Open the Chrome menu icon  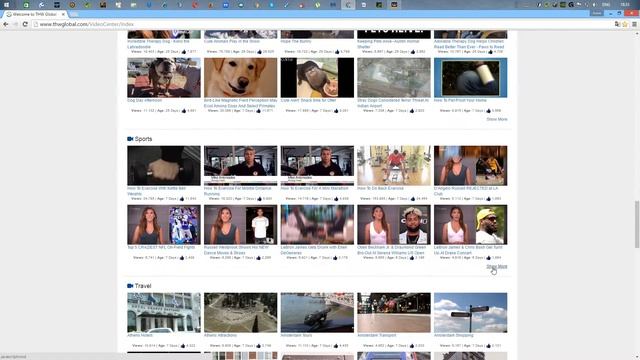(x=634, y=24)
